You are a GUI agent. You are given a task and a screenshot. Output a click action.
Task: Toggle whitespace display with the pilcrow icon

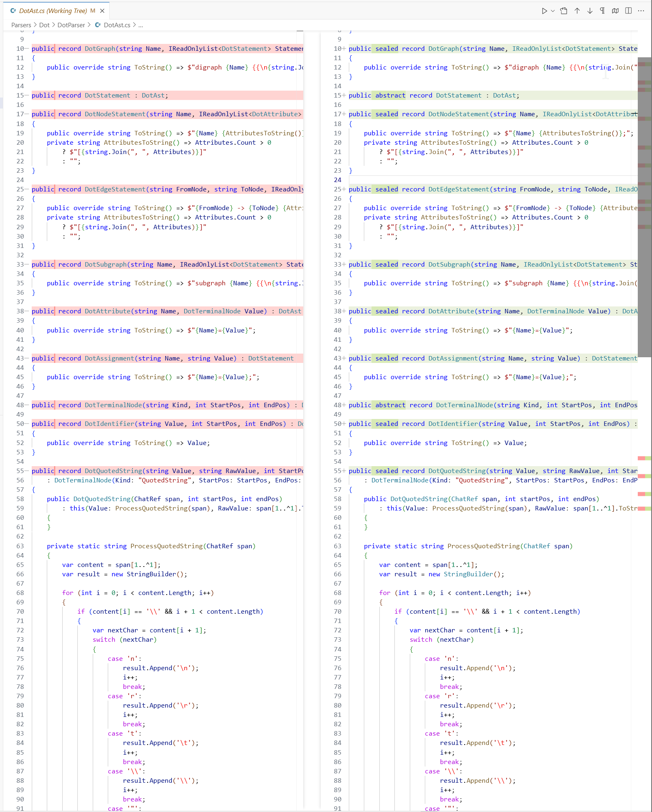pyautogui.click(x=602, y=11)
